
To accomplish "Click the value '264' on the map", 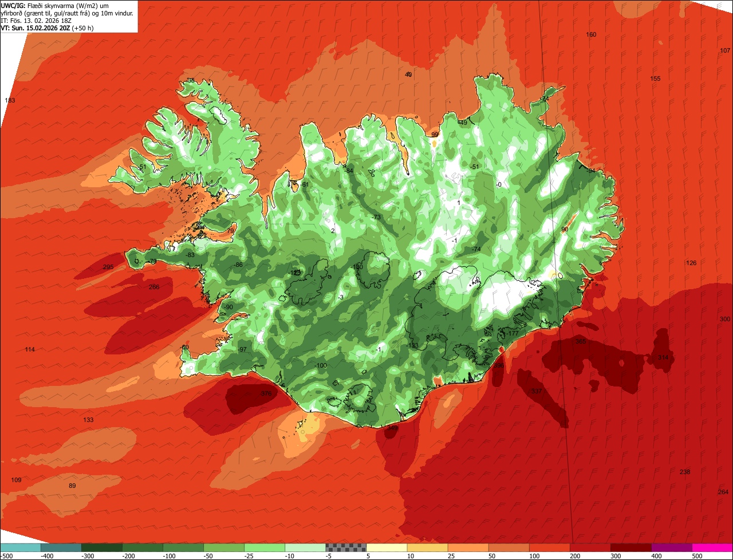I will click(723, 492).
